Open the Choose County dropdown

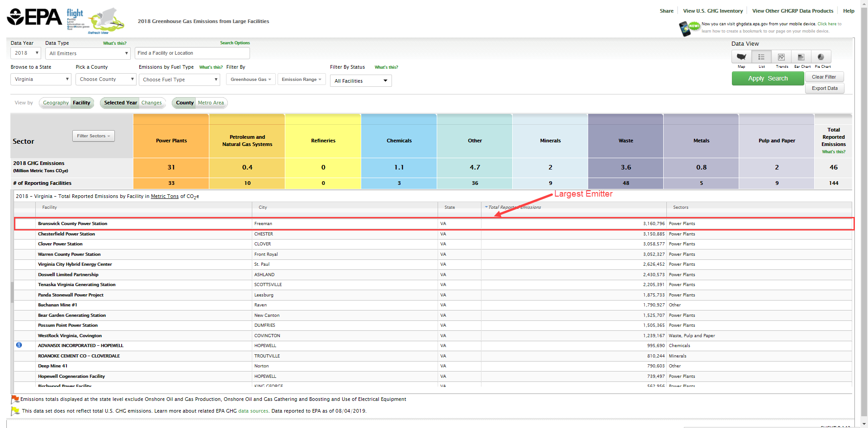(106, 80)
